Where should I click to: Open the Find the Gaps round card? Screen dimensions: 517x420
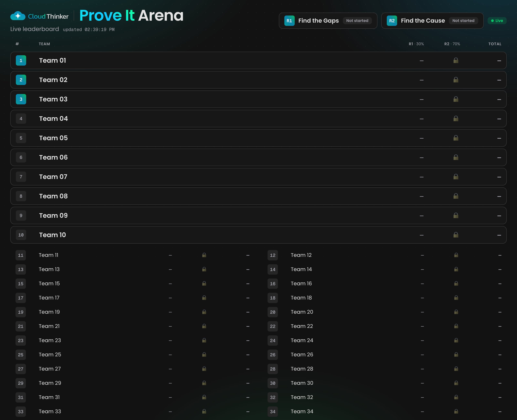pos(328,21)
